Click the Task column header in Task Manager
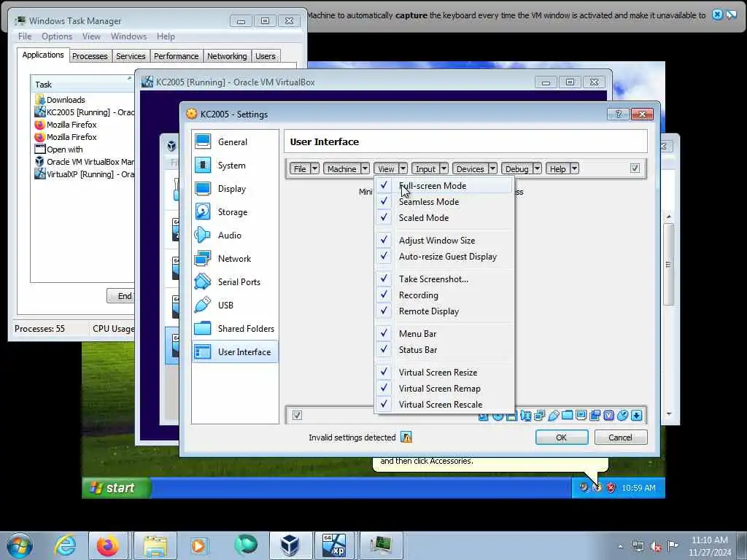Viewport: 747px width, 560px height. (x=82, y=85)
